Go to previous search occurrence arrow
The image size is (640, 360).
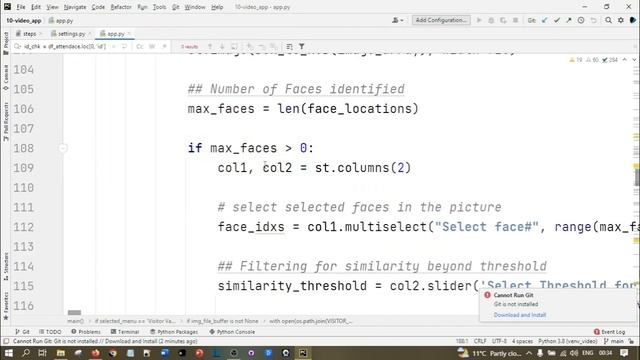click(x=210, y=47)
